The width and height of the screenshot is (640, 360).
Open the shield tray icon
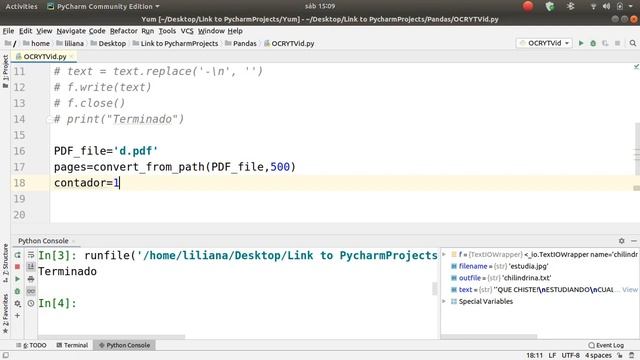click(550, 6)
